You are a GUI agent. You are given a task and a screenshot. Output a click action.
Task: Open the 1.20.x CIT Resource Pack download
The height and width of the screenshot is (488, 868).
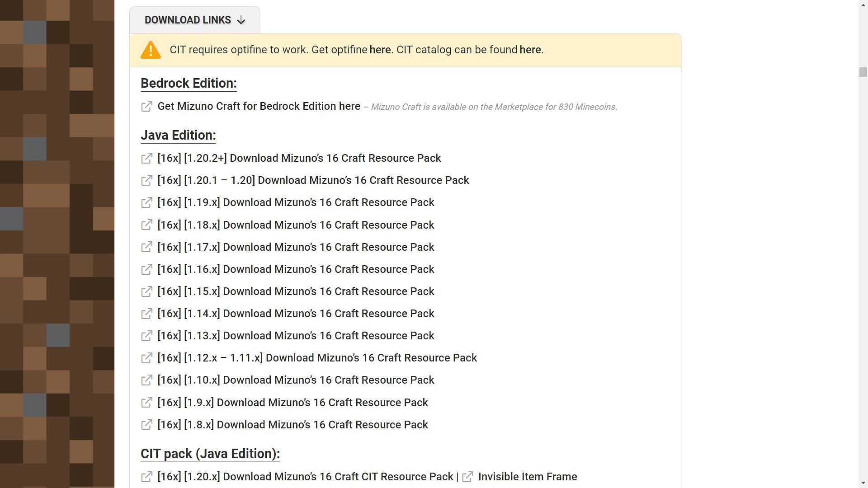[305, 477]
